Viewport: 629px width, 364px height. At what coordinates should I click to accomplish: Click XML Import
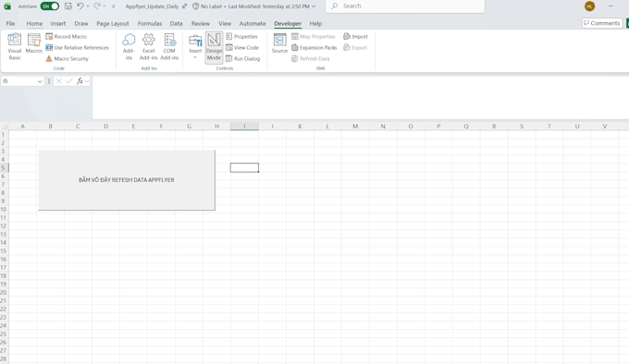coord(355,36)
